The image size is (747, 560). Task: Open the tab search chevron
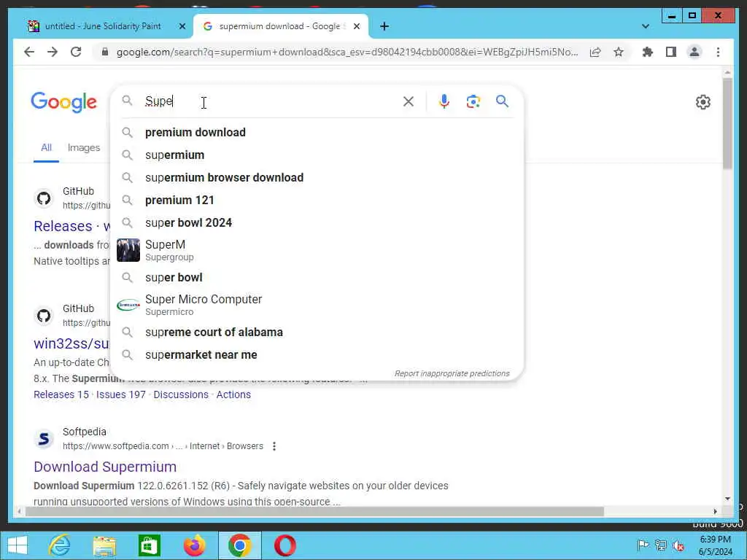click(646, 26)
